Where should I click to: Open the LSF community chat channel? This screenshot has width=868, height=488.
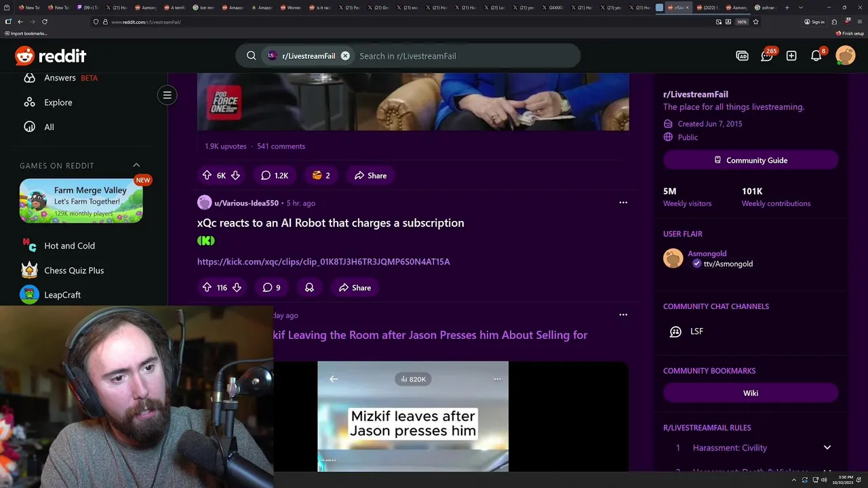pyautogui.click(x=686, y=331)
